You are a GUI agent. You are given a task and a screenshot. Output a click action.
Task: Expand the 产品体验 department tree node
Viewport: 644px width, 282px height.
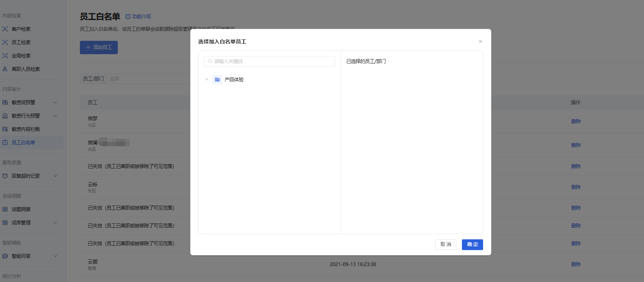(207, 79)
